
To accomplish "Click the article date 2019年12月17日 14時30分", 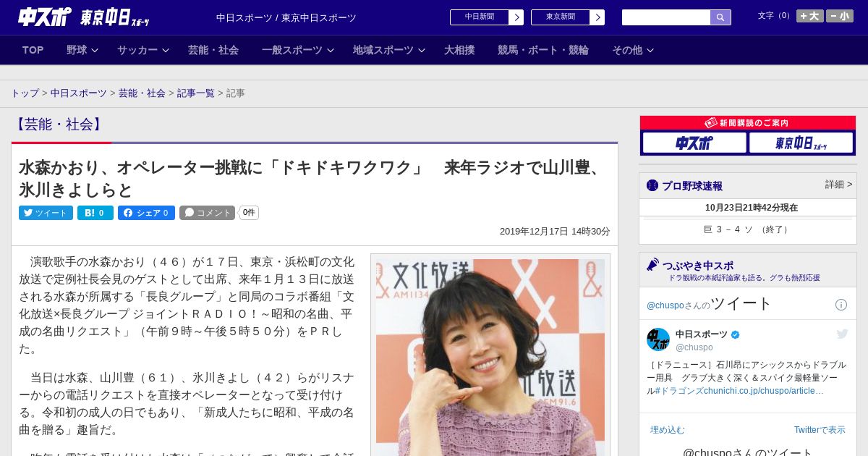I will point(555,232).
